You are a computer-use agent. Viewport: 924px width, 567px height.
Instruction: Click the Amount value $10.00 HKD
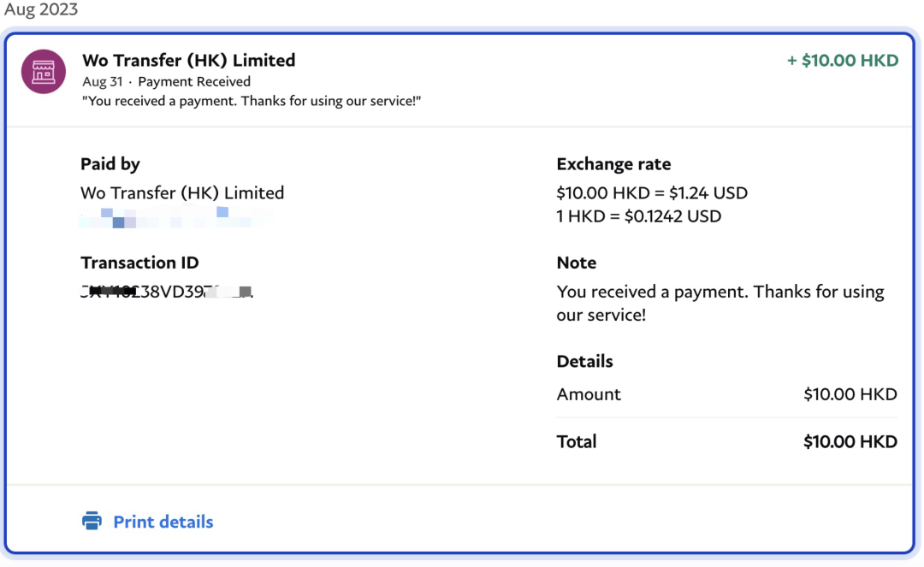pyautogui.click(x=850, y=394)
